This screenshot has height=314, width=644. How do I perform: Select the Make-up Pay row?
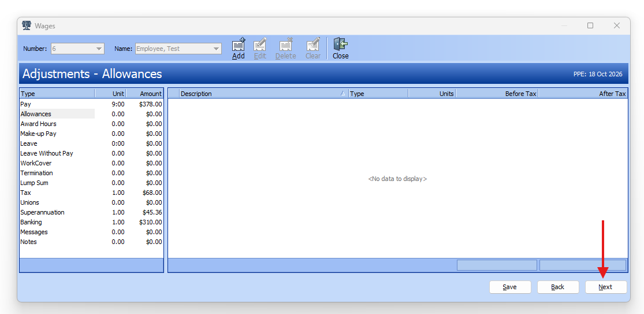pyautogui.click(x=91, y=134)
